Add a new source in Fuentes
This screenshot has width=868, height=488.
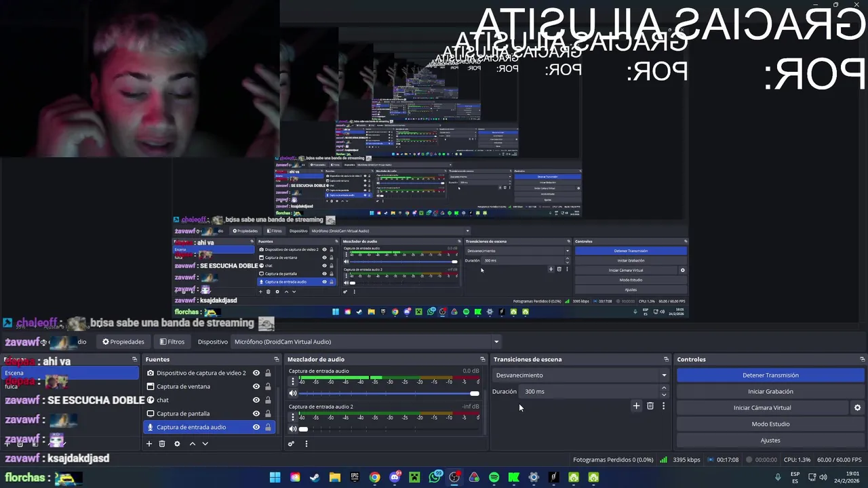point(149,444)
